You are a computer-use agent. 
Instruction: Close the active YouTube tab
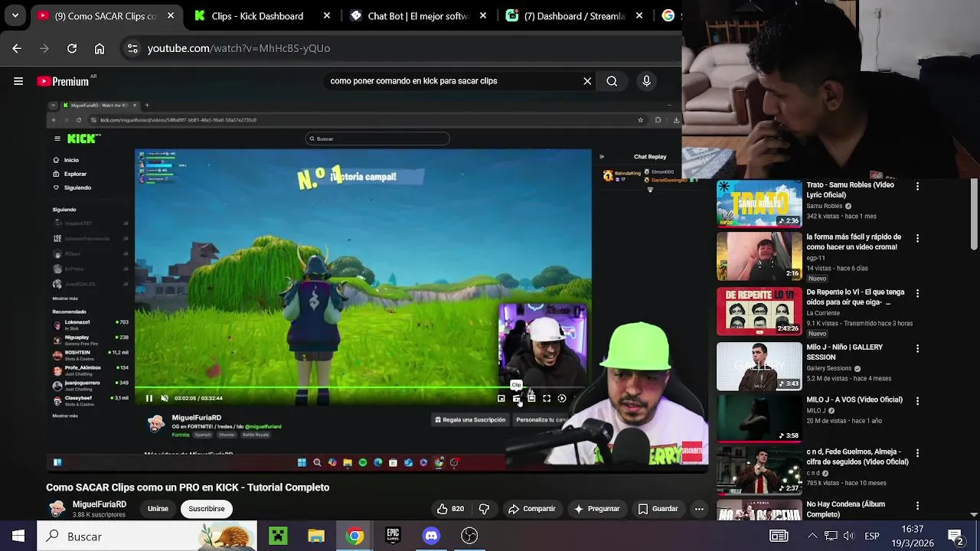click(171, 15)
